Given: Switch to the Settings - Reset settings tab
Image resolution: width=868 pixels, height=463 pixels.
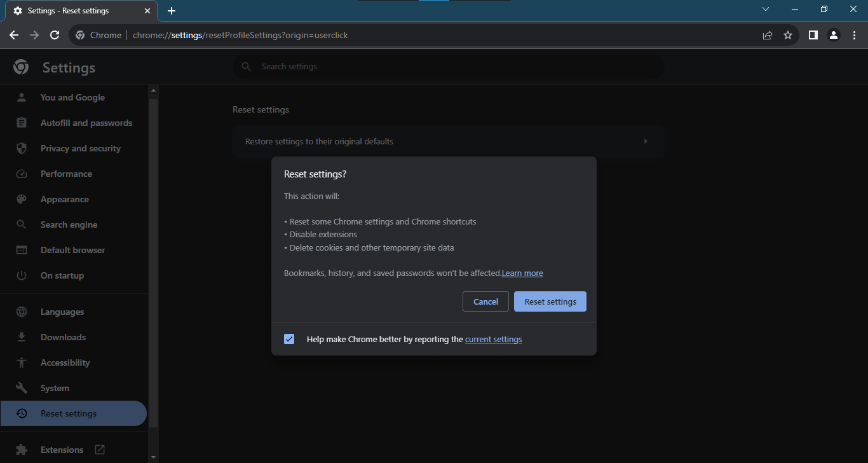Looking at the screenshot, I should click(76, 10).
